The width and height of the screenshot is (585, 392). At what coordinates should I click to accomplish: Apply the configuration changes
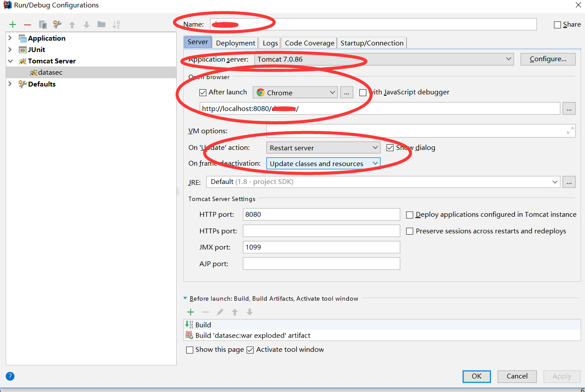point(561,376)
